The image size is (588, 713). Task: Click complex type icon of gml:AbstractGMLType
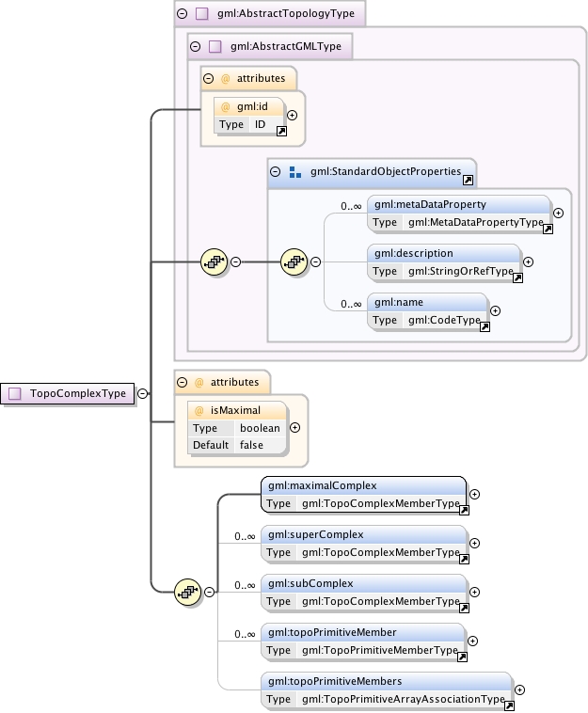click(215, 46)
